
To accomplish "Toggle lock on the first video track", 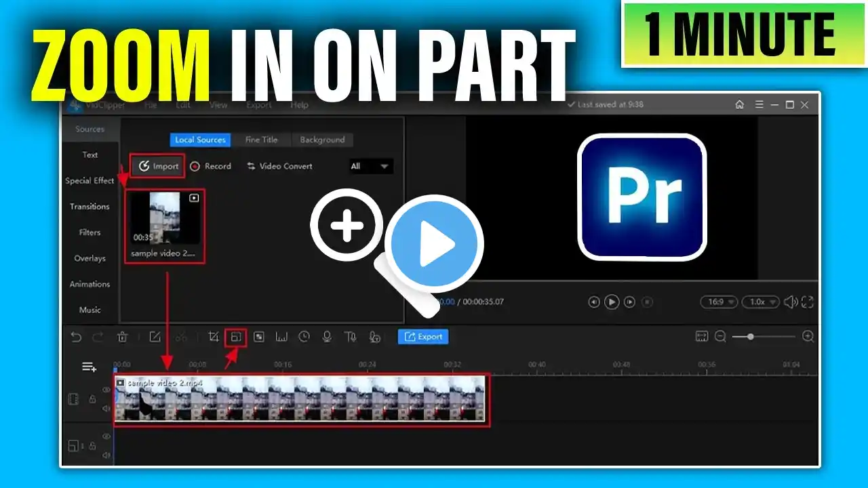I will pos(93,399).
